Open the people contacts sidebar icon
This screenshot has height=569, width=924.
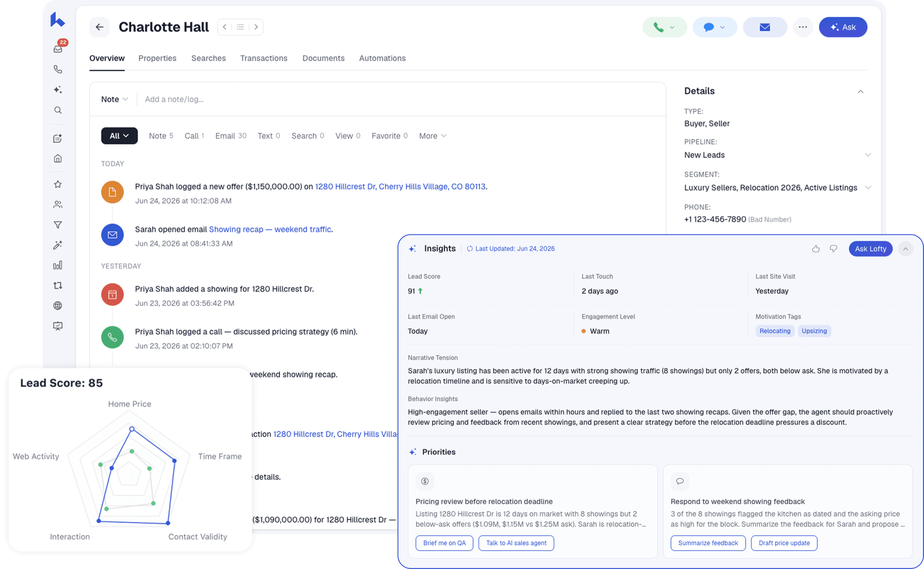coord(58,204)
